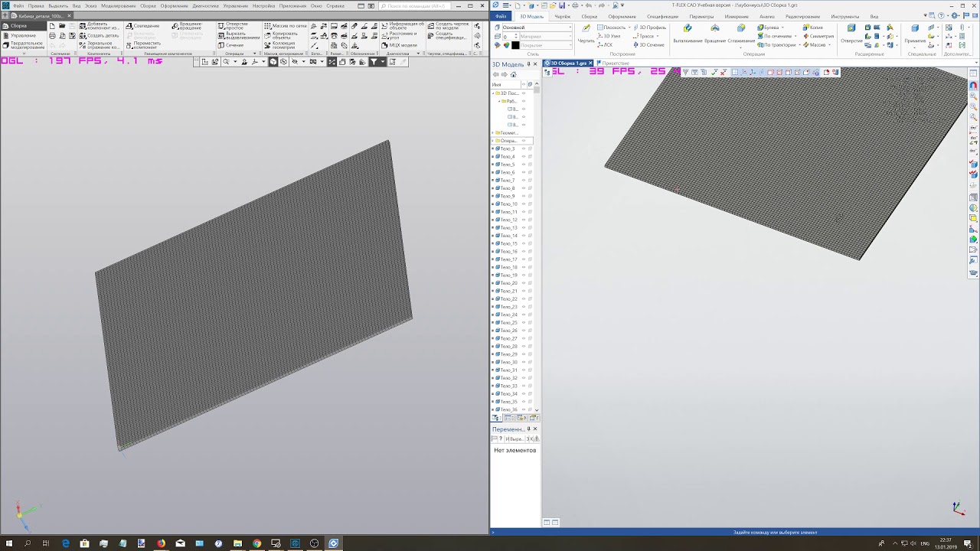Click shaded cube display mode in KOMPAS toolbar

click(273, 62)
